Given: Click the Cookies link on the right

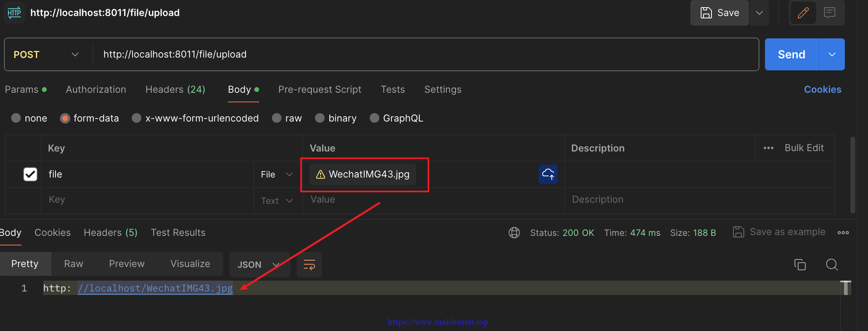Looking at the screenshot, I should [822, 90].
